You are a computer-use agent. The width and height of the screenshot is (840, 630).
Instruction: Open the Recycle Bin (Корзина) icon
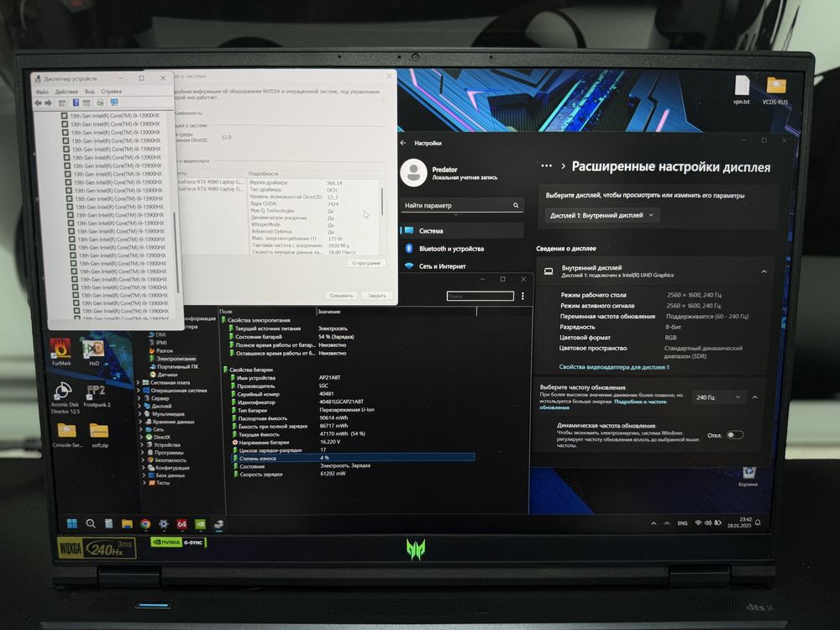pos(748,475)
